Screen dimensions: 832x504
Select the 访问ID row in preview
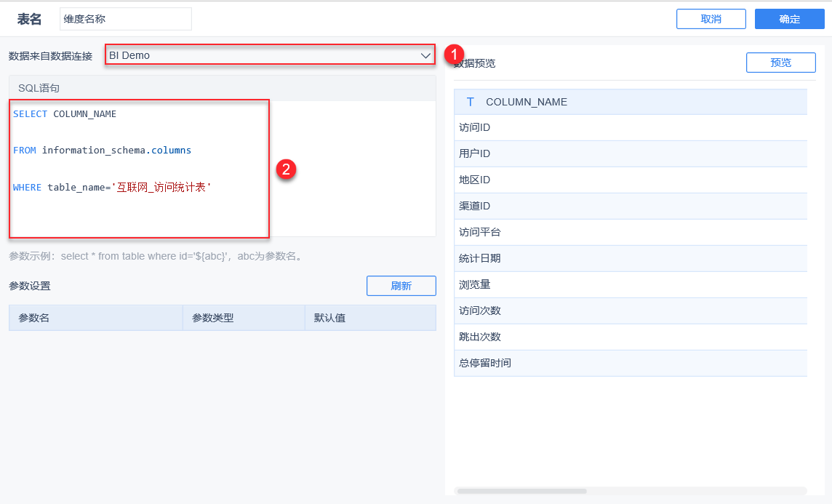[x=631, y=128]
